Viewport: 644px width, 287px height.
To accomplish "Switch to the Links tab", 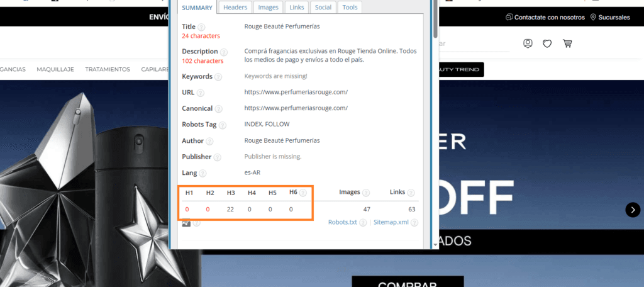I will [297, 8].
